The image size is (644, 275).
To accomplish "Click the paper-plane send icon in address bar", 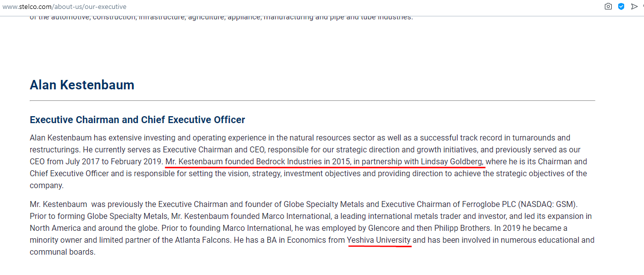I will click(634, 6).
